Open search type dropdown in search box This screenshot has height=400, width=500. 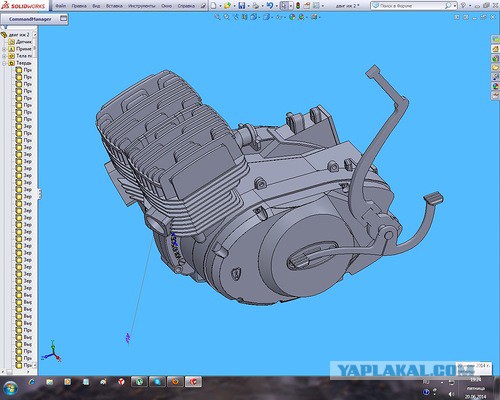[x=455, y=6]
